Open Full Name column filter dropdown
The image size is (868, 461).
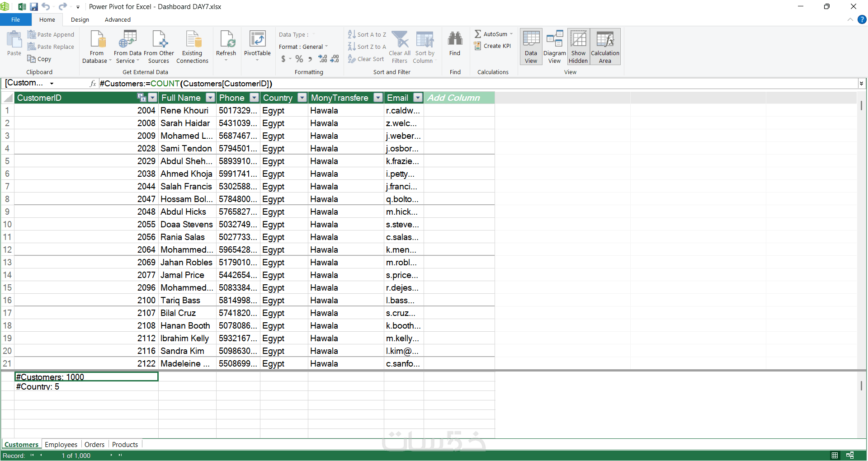[210, 98]
